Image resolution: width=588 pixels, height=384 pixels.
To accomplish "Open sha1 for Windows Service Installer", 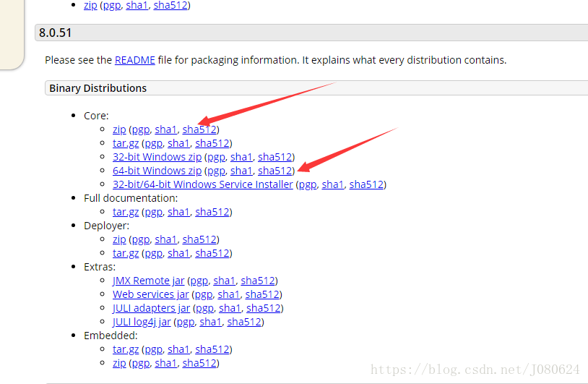I will tap(332, 184).
